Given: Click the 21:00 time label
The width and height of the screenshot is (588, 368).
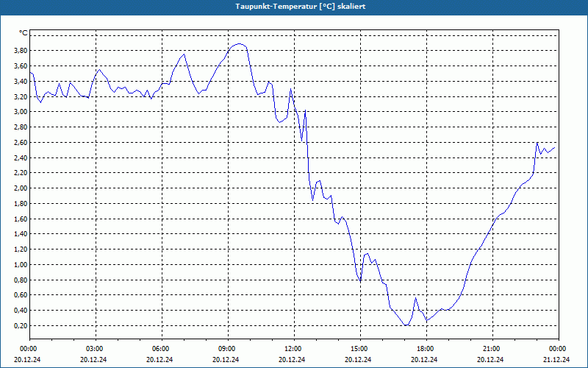Looking at the screenshot, I should [x=492, y=349].
